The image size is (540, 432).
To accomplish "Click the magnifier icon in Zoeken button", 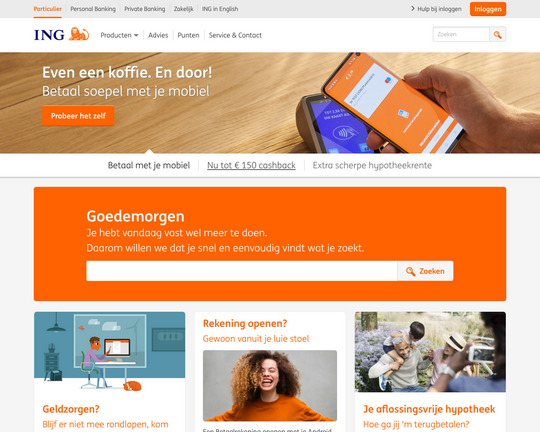I will pyautogui.click(x=410, y=271).
